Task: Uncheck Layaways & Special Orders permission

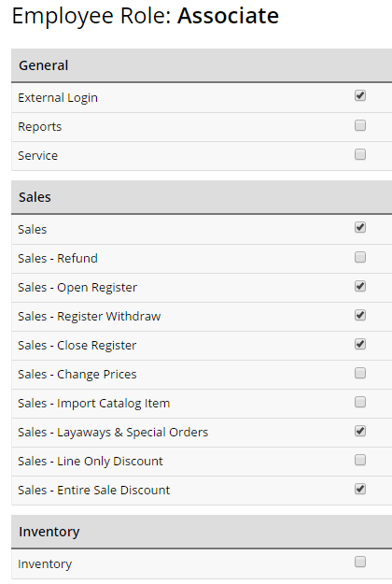Action: [360, 431]
